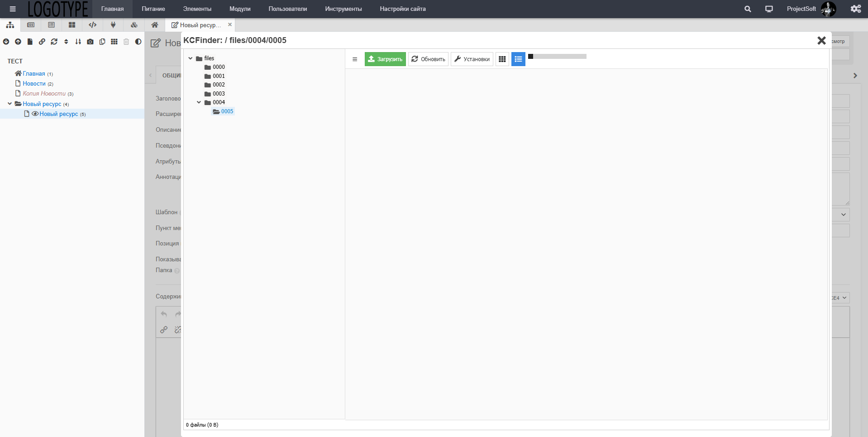Create a new document from tree toolbar
Image resolution: width=868 pixels, height=437 pixels.
30,41
